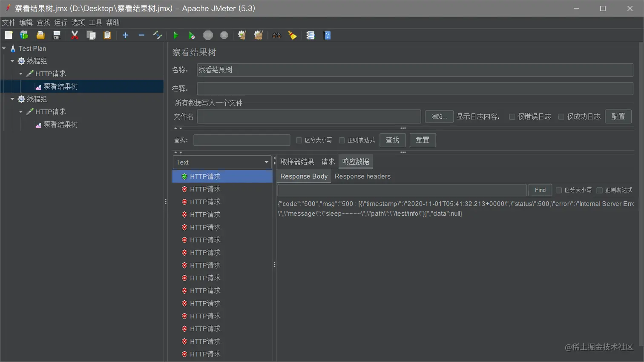644x362 pixels.
Task: Start the test with no pauses
Action: 192,35
